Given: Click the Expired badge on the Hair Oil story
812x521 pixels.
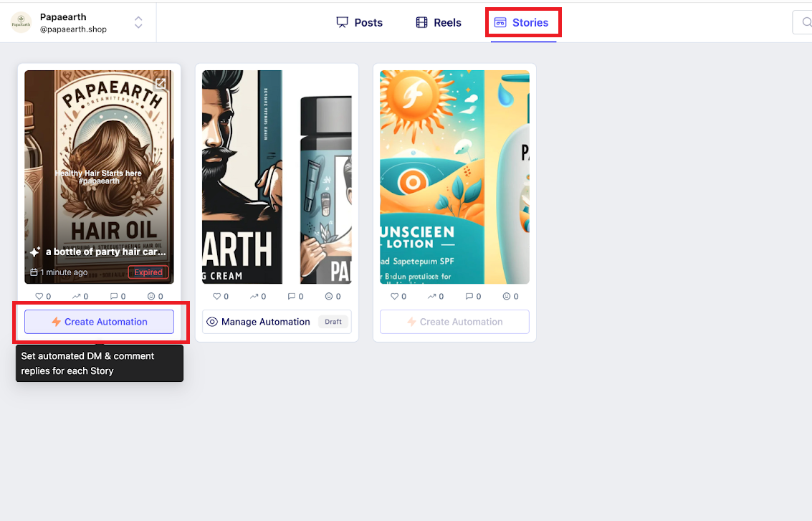Looking at the screenshot, I should click(x=148, y=272).
